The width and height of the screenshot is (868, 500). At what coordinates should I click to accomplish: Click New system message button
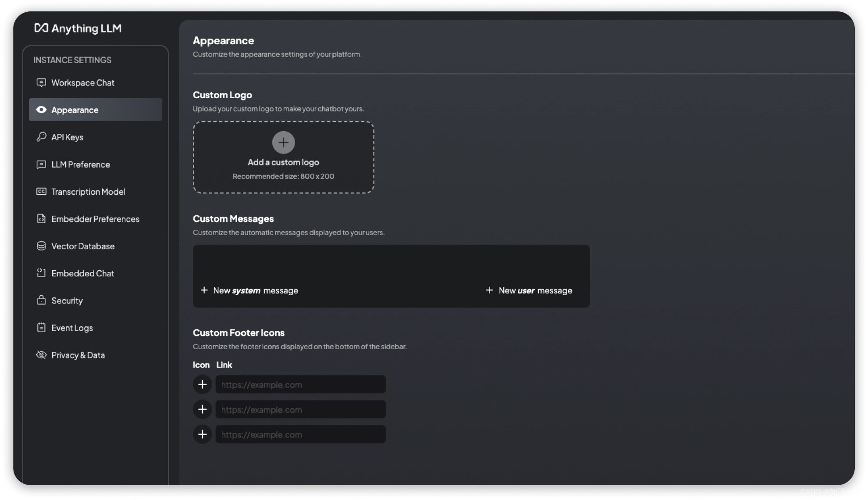point(249,290)
